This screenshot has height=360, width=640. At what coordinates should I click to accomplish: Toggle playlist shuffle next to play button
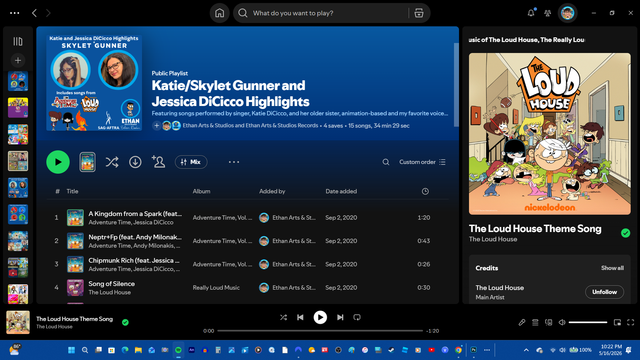[112, 162]
